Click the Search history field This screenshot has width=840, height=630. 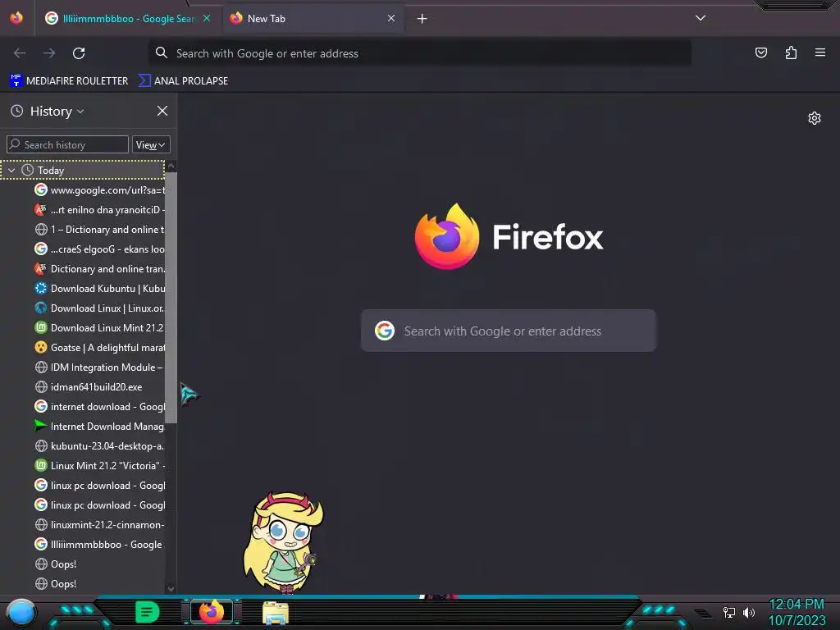tap(67, 144)
